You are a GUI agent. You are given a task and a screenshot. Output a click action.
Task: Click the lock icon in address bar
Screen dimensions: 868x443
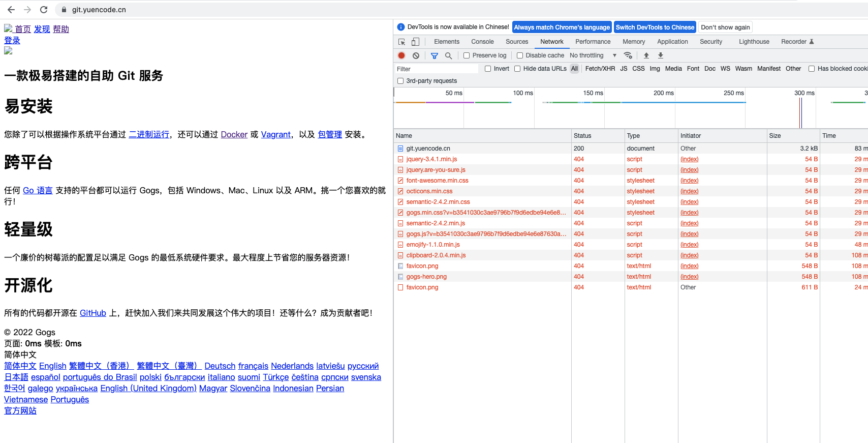(x=64, y=10)
